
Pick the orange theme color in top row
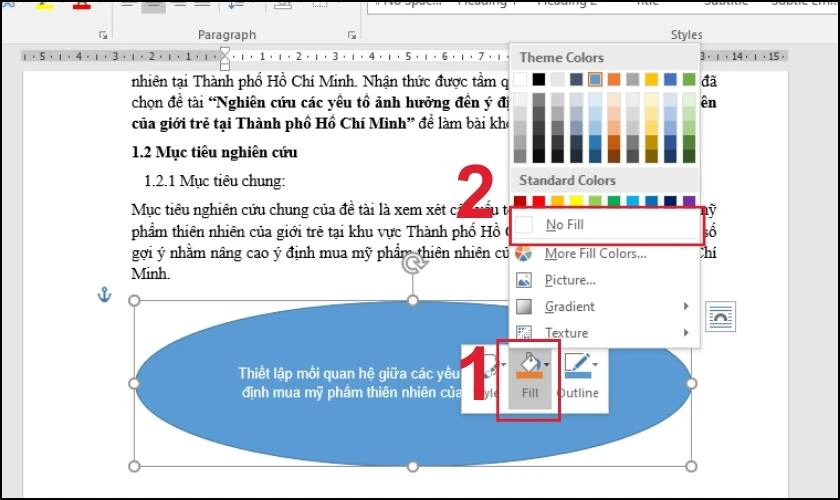click(614, 80)
